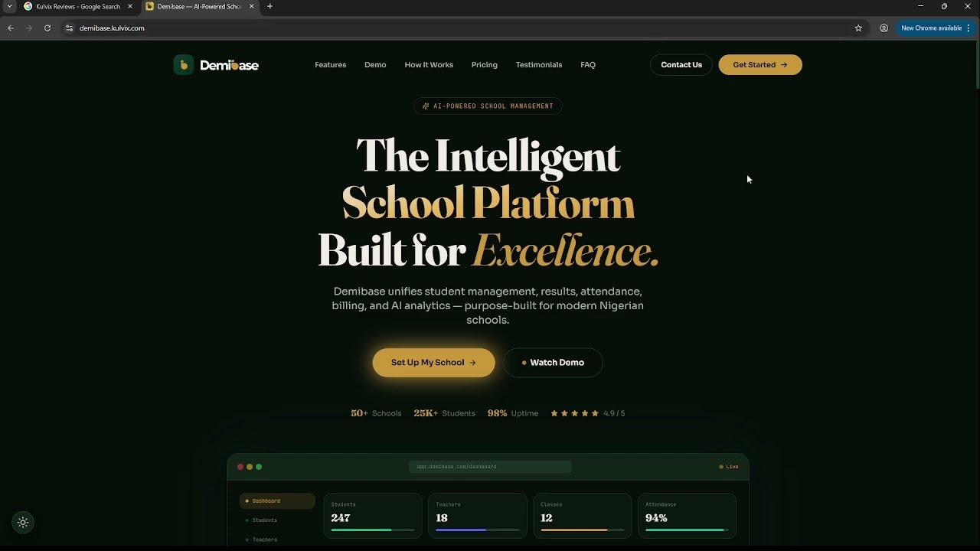Click the green dot in the preview window

click(x=259, y=467)
